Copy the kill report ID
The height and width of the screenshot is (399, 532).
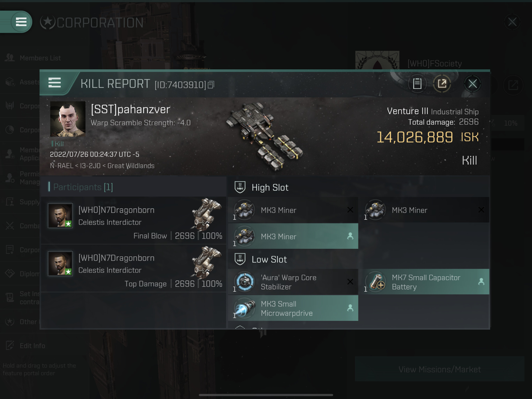[211, 85]
